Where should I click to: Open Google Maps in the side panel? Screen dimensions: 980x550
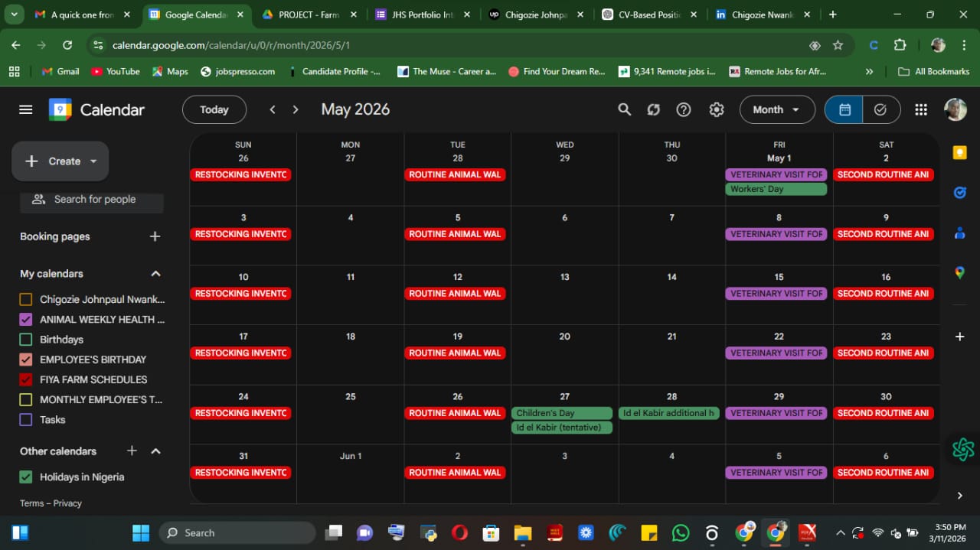tap(959, 272)
